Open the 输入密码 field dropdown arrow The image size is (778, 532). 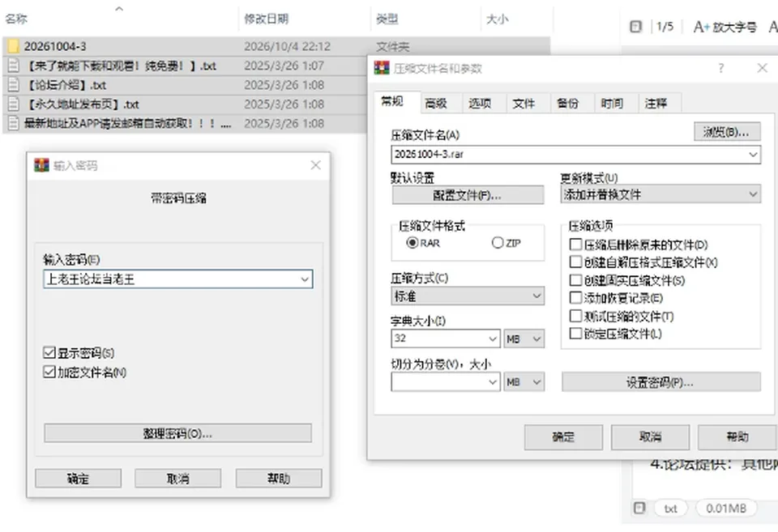(306, 279)
